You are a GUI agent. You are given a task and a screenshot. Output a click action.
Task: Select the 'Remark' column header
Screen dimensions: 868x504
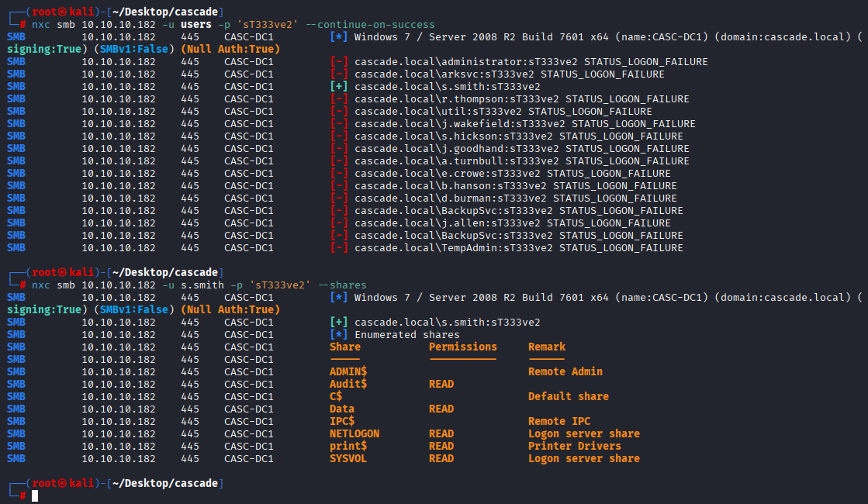coord(546,347)
